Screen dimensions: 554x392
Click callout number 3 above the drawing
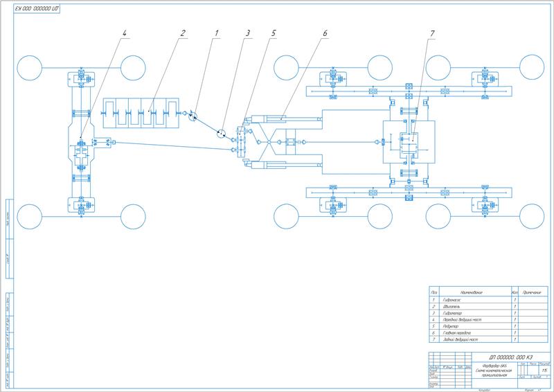(248, 33)
